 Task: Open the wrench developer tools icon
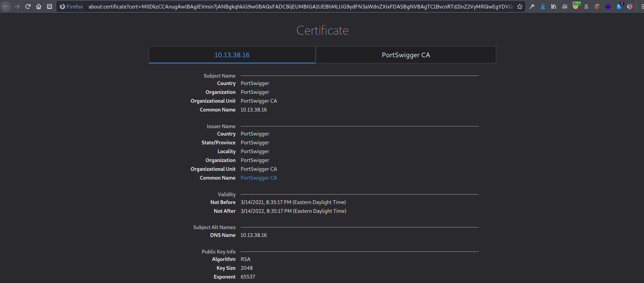pos(532,6)
